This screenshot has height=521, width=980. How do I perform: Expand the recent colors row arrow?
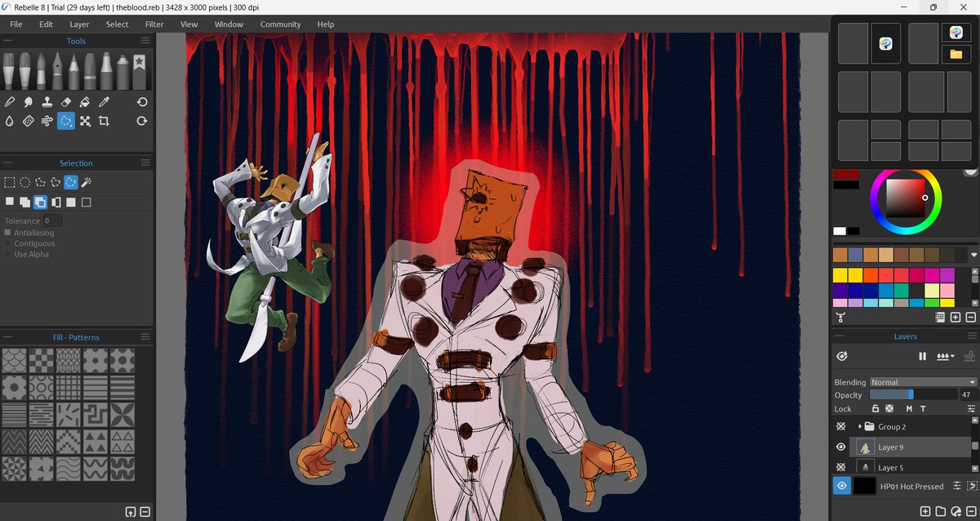[x=973, y=255]
